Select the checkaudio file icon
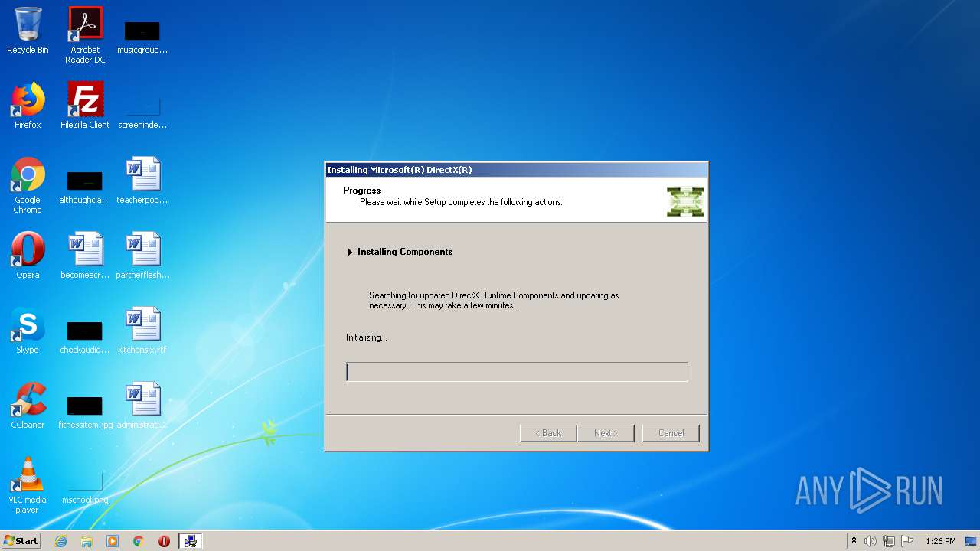This screenshot has height=551, width=980. click(x=85, y=337)
